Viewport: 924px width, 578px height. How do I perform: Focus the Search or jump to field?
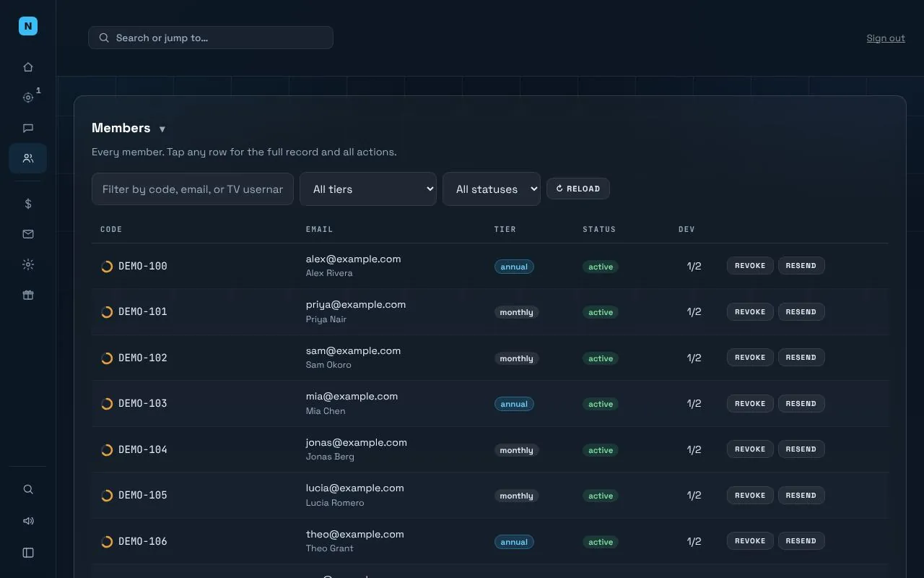pyautogui.click(x=211, y=38)
